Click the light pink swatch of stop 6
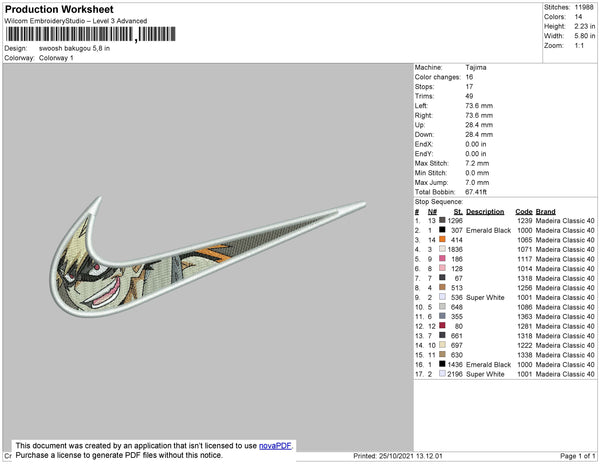This screenshot has height=464, width=600. pyautogui.click(x=442, y=268)
